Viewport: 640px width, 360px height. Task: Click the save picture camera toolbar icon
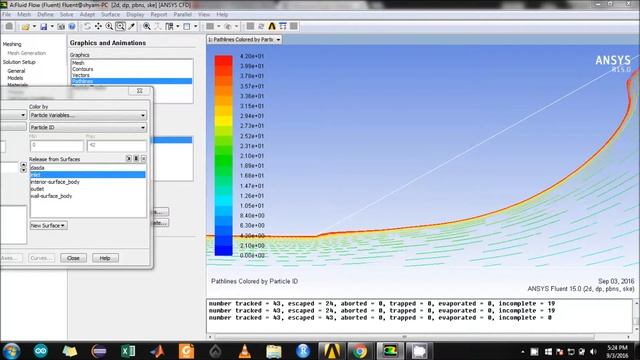61,27
